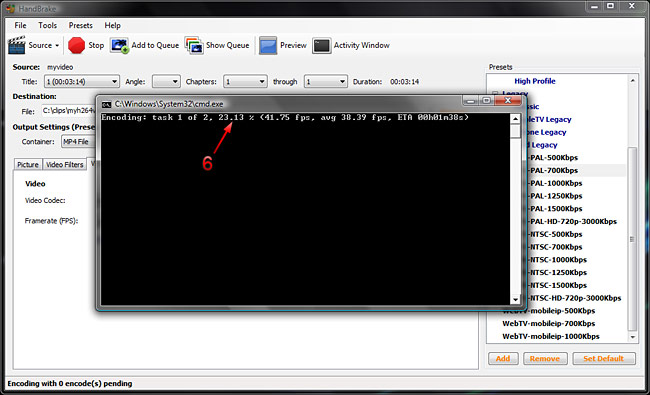Click the Add to Queue icon
Image resolution: width=650 pixels, height=395 pixels.
(x=119, y=46)
